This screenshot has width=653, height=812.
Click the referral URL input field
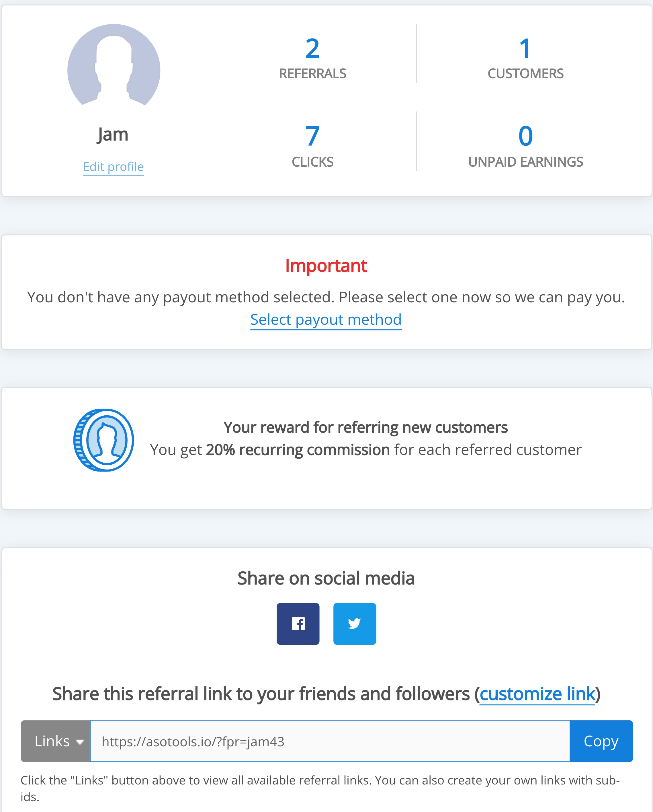330,741
